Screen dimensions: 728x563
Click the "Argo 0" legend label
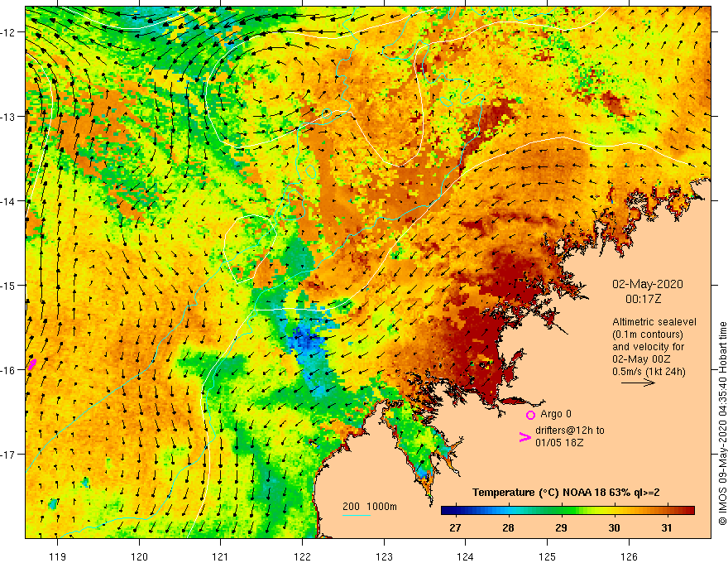556,414
